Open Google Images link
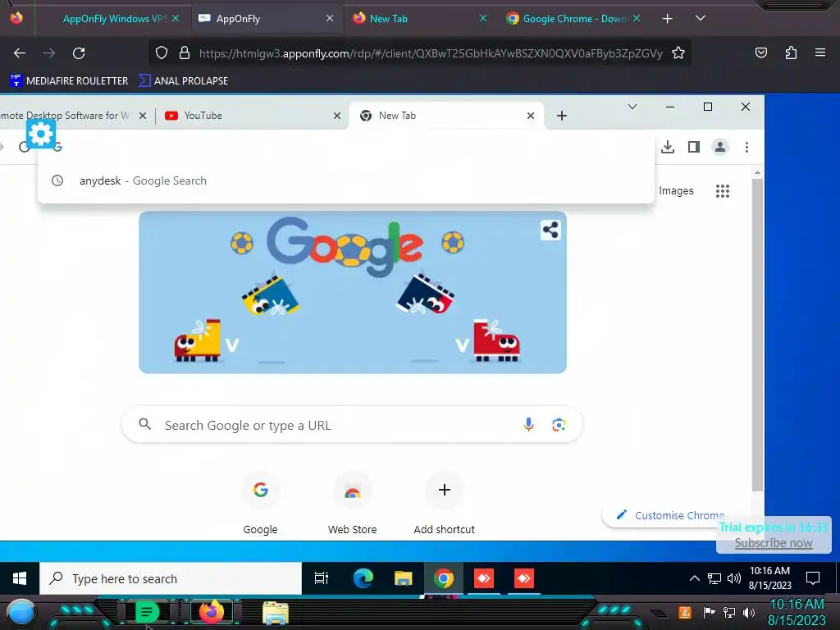840x630 pixels. (x=676, y=190)
